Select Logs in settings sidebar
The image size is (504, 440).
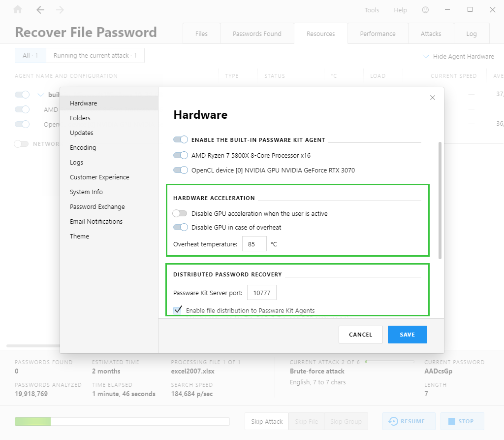coord(109,162)
